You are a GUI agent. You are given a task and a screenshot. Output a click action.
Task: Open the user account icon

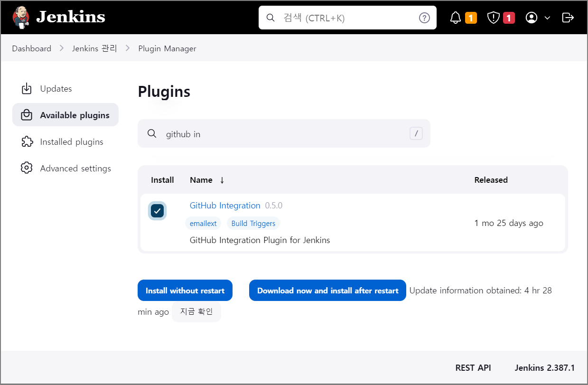(532, 18)
